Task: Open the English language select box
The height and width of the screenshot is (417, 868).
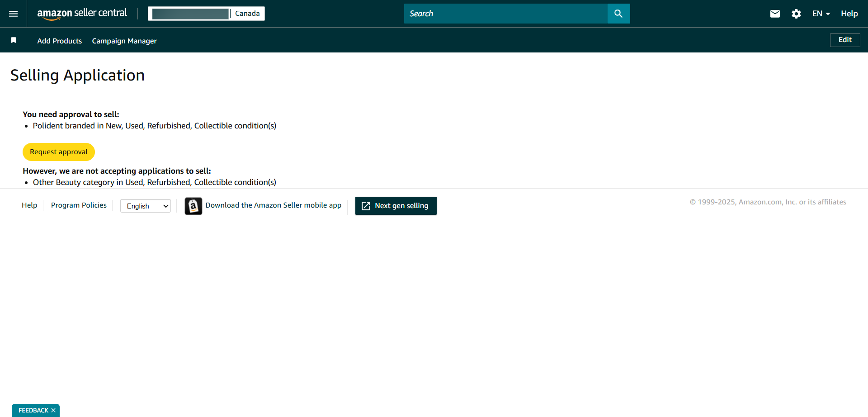Action: point(146,206)
